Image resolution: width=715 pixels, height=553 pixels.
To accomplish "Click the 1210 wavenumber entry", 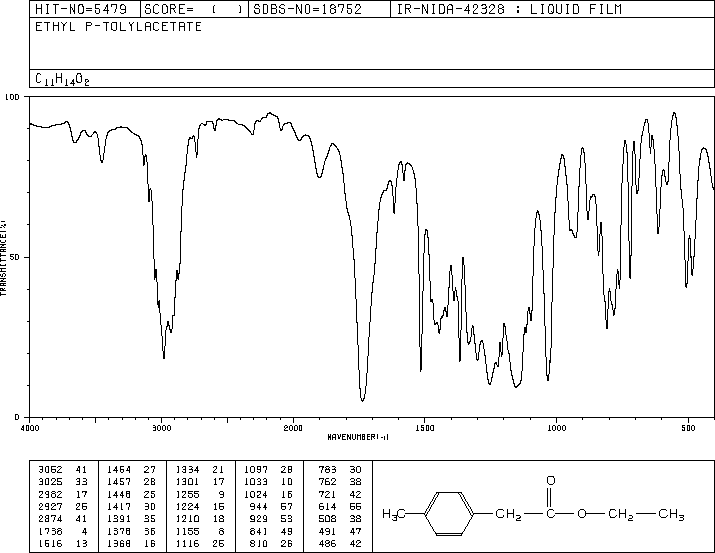I will tap(187, 519).
